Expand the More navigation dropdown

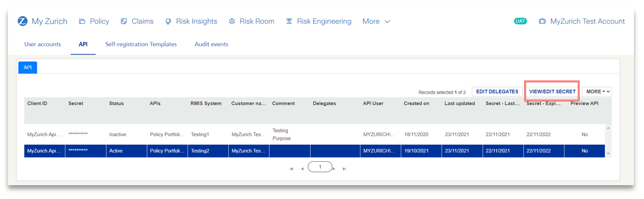pyautogui.click(x=376, y=21)
